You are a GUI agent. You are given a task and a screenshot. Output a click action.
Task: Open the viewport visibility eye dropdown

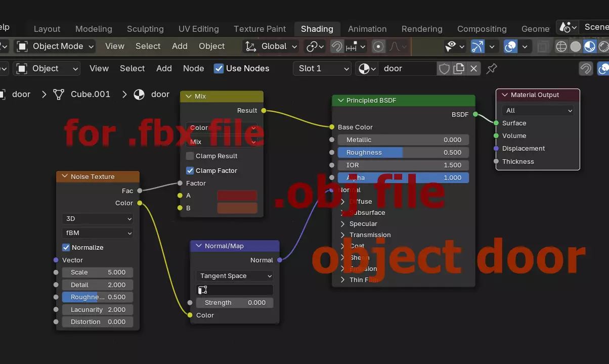coord(455,47)
